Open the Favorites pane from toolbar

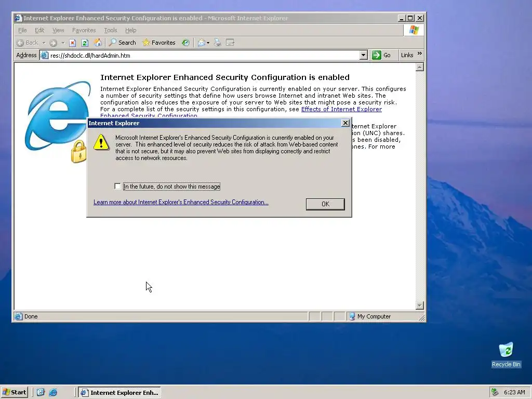(x=159, y=43)
